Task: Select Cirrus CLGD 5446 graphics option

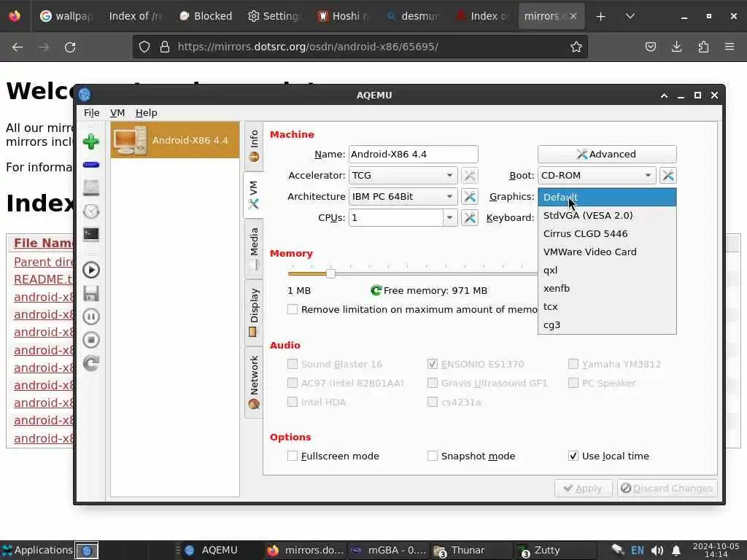Action: click(x=607, y=233)
